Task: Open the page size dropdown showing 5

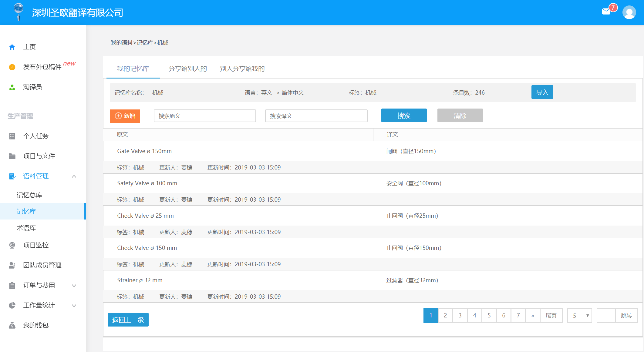Action: click(579, 316)
